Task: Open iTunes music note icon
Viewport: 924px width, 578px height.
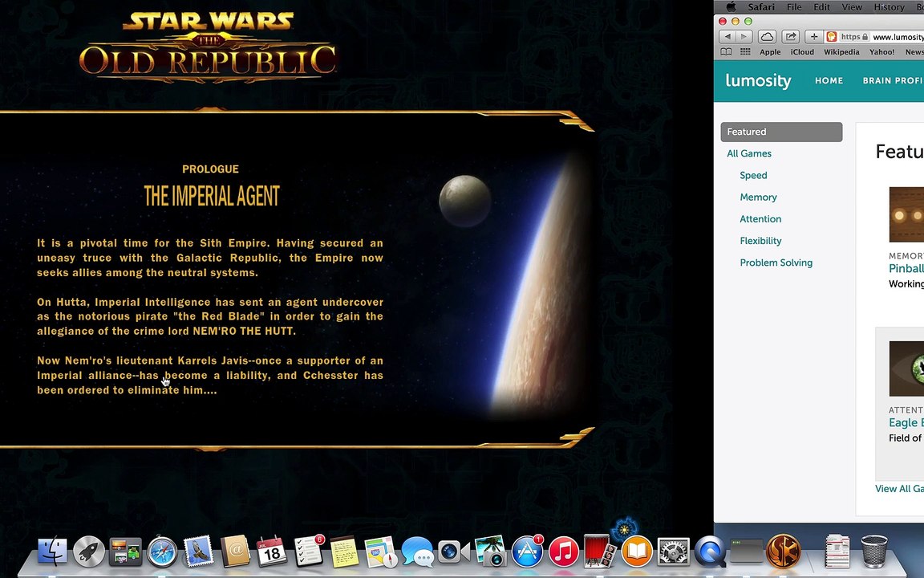Action: (x=564, y=552)
